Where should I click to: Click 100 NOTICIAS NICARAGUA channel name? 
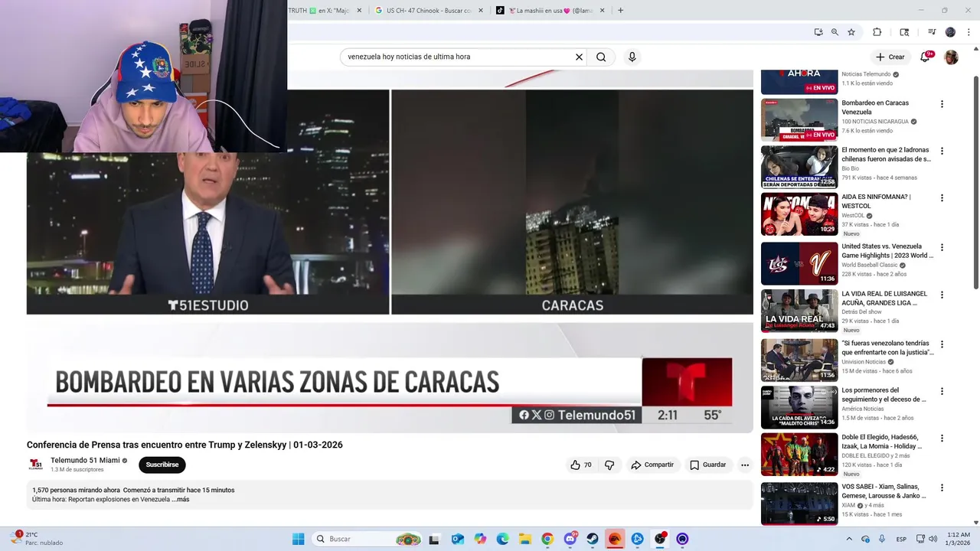pos(875,122)
